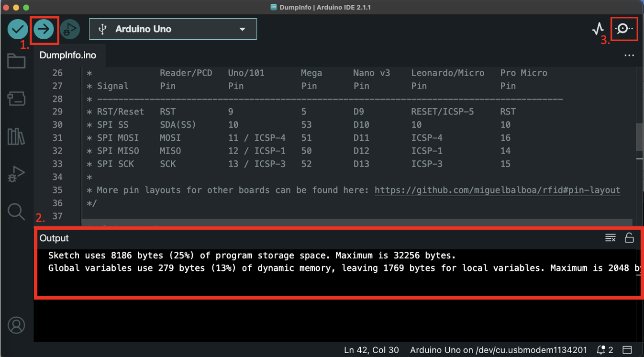Toggle the bottom panel from the status bar
This screenshot has width=644, height=357.
(627, 350)
